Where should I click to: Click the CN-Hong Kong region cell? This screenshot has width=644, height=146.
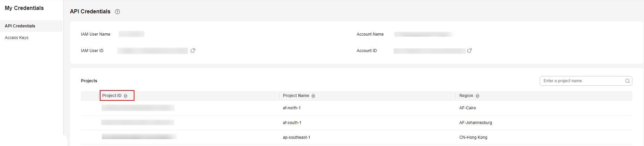[473, 137]
